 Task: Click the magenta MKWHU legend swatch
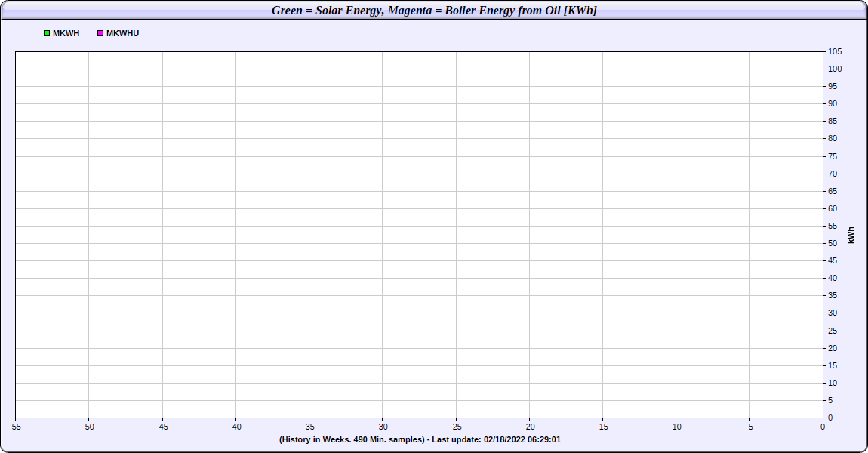click(x=100, y=33)
